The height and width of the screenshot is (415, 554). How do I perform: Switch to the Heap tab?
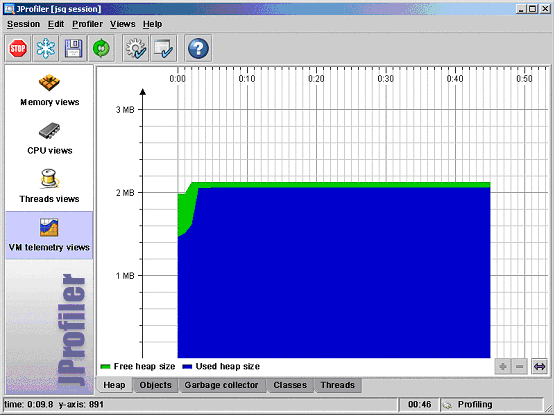click(114, 385)
